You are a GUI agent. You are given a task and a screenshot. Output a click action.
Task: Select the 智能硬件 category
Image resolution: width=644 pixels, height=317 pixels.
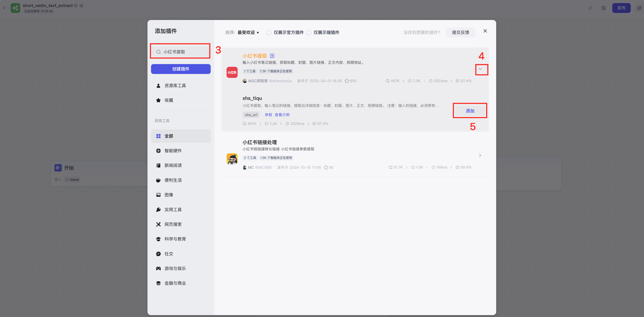pyautogui.click(x=181, y=151)
